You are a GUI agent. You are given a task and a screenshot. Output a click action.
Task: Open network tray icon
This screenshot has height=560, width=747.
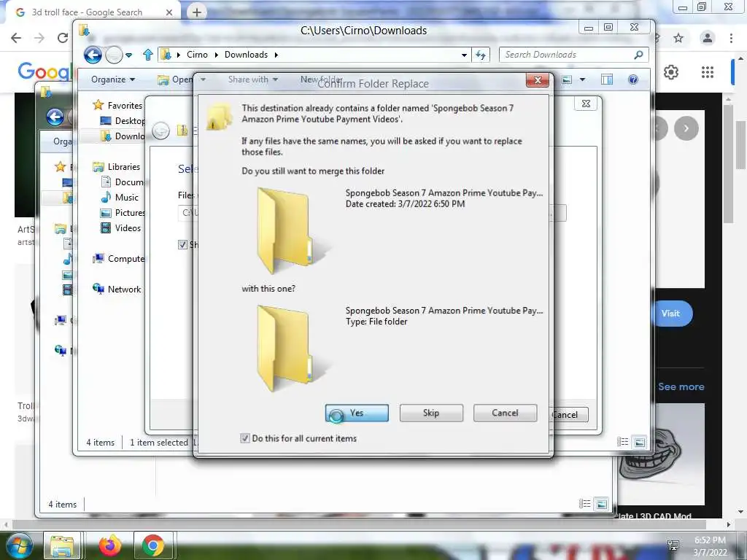(x=673, y=545)
